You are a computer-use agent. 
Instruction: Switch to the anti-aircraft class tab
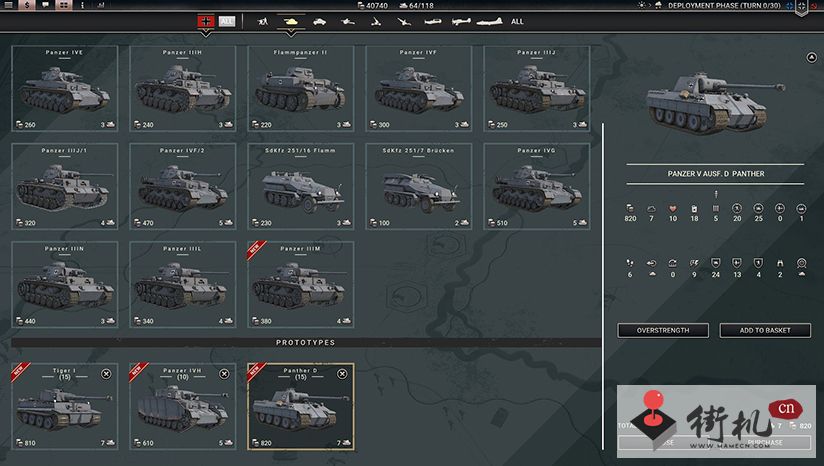point(404,22)
